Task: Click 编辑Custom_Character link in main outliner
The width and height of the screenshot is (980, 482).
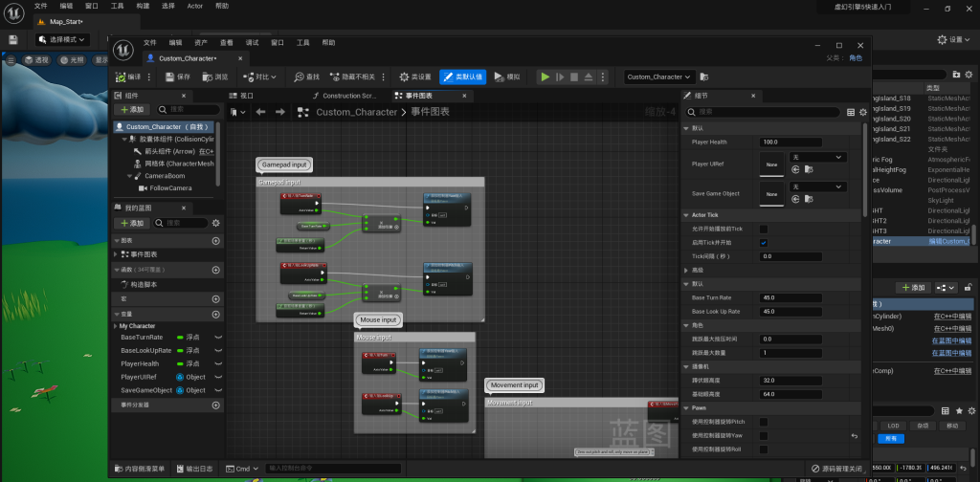Action: [x=948, y=242]
